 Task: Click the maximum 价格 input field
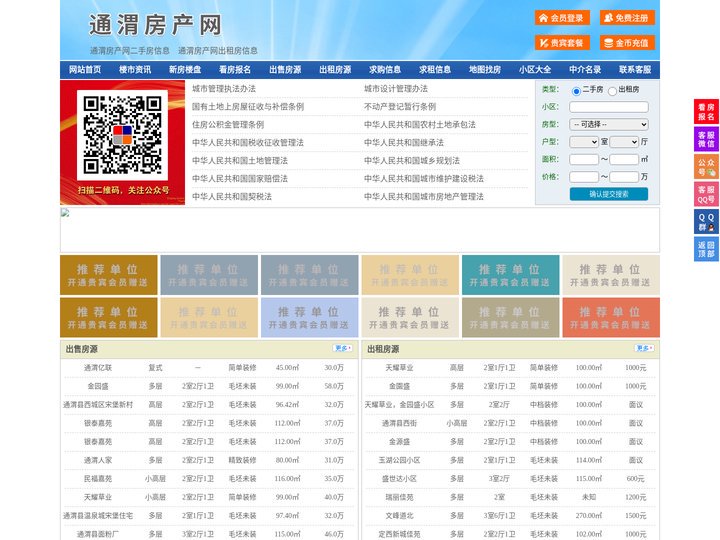pyautogui.click(x=624, y=177)
